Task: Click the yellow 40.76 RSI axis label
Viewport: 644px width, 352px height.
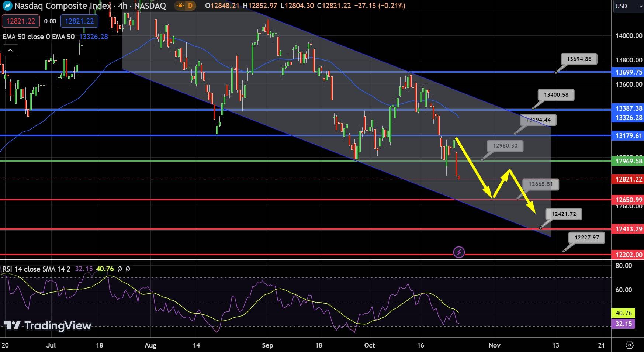Action: 623,313
